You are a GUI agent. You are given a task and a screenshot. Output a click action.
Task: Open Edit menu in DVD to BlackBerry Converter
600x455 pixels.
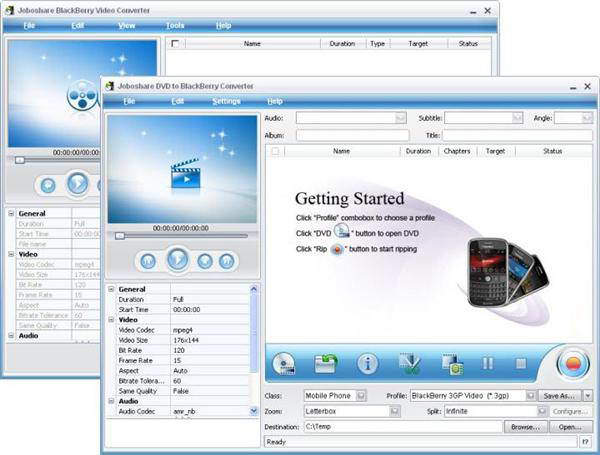tap(178, 101)
